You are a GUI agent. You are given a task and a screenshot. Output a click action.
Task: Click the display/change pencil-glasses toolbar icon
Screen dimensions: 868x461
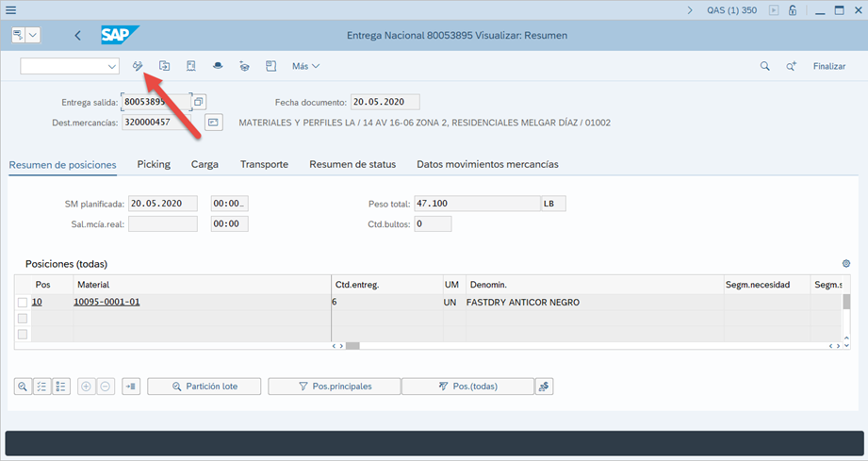[x=138, y=66]
